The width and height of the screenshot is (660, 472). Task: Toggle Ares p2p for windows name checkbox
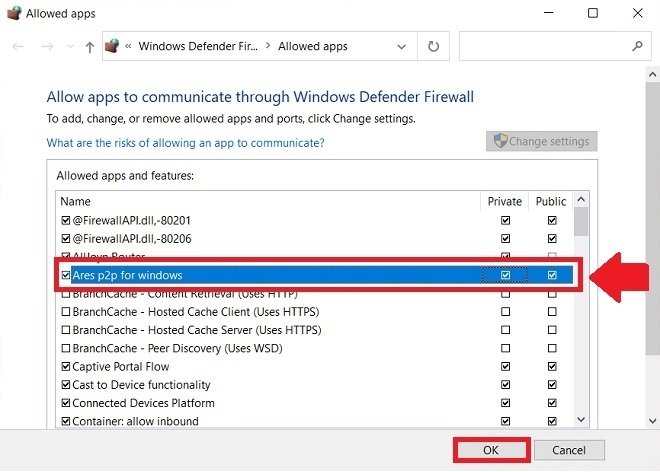(x=66, y=275)
